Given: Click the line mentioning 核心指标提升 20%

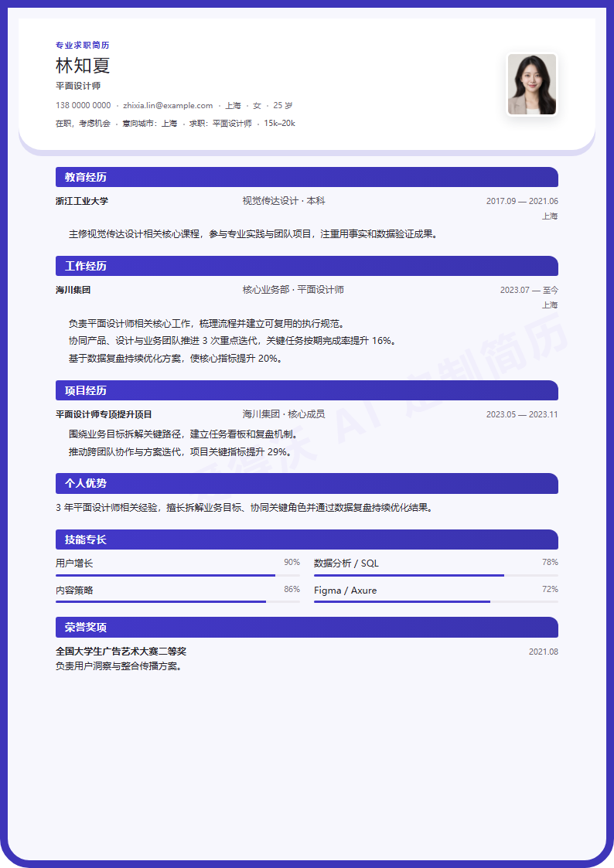Looking at the screenshot, I should tap(176, 359).
